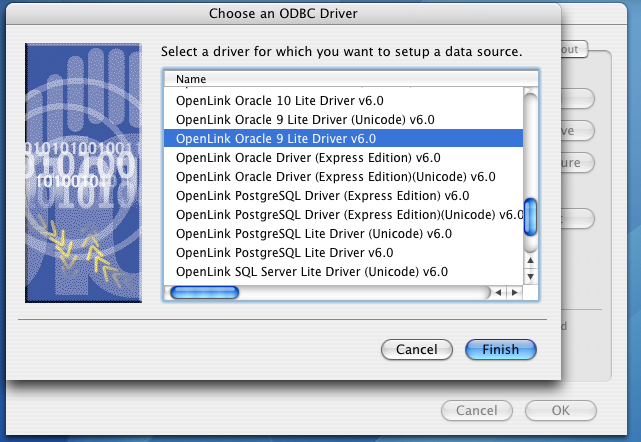641x442 pixels.
Task: Click the horizontal scrollbar thumb in driver list
Action: click(204, 292)
